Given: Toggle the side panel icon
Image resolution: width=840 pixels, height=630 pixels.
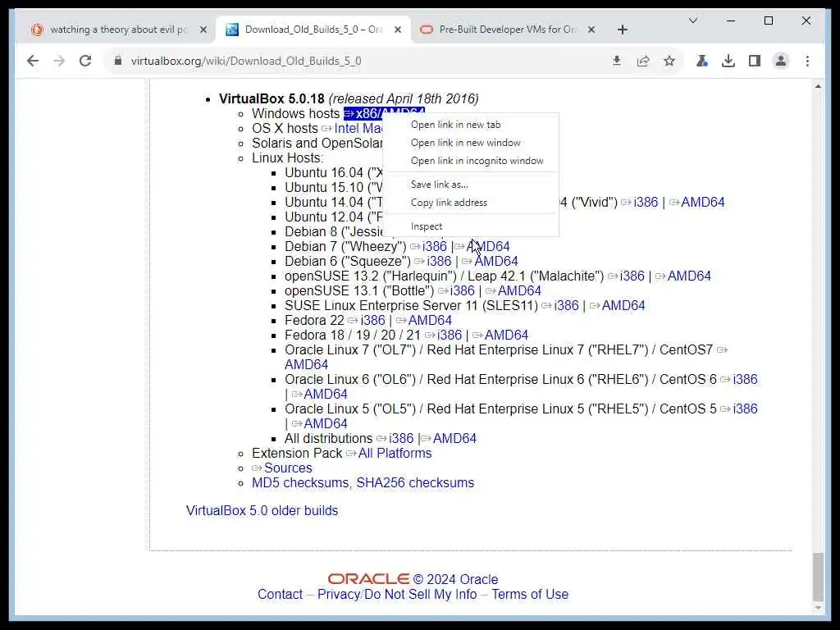Looking at the screenshot, I should pos(755,61).
